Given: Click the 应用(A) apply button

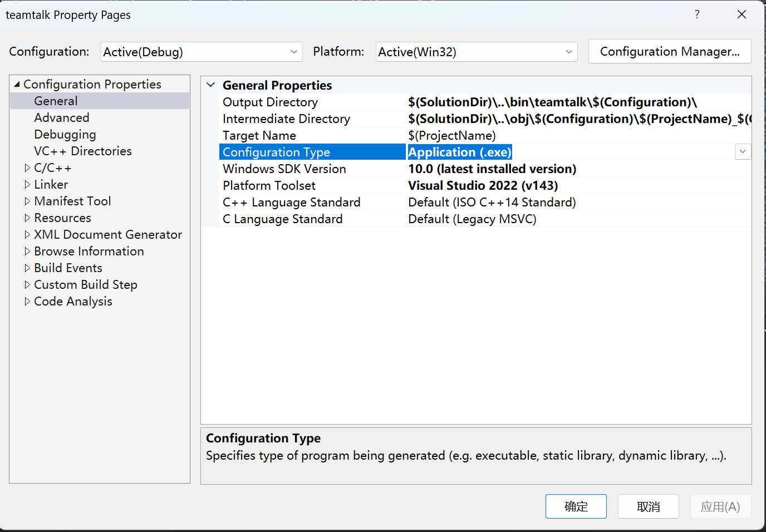Looking at the screenshot, I should tap(721, 506).
